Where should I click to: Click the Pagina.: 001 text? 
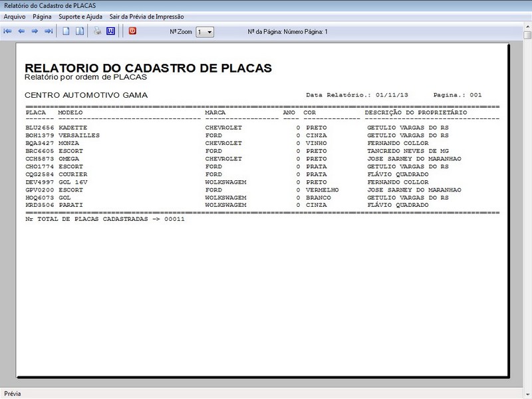coord(458,95)
